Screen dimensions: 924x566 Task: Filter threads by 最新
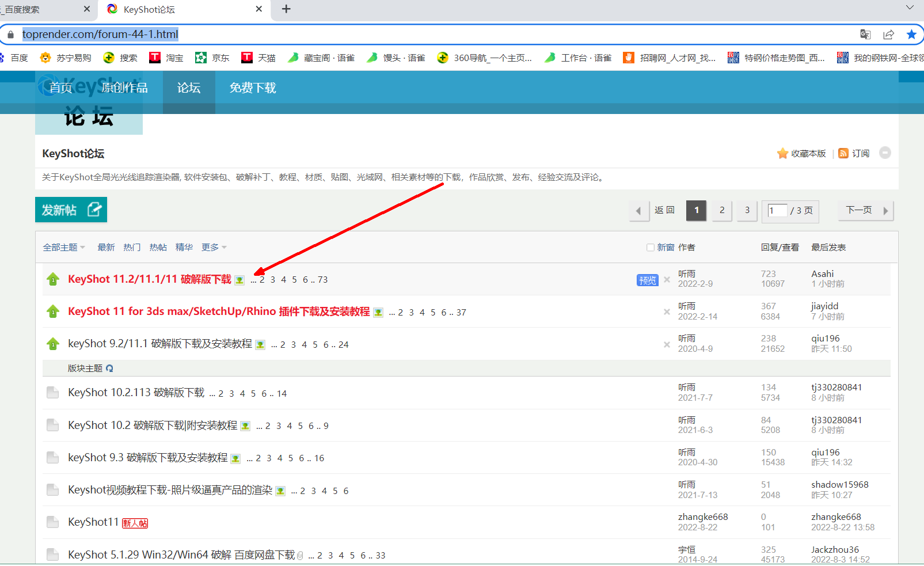point(106,247)
